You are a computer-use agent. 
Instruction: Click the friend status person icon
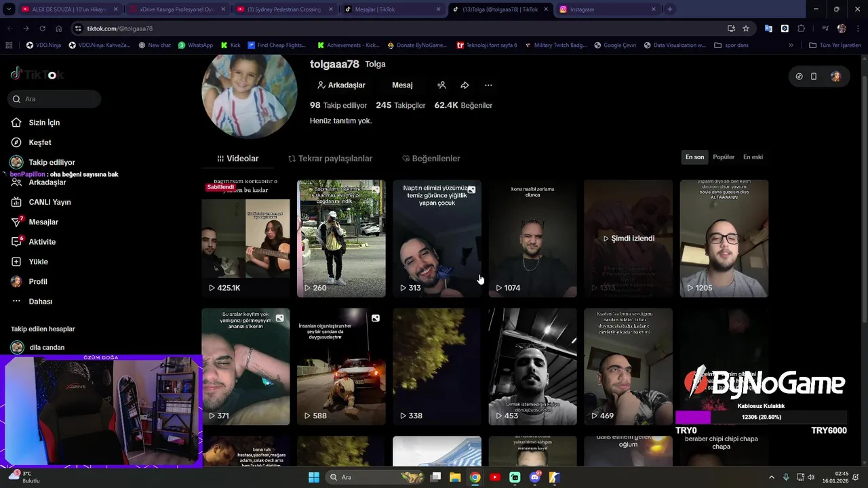(x=441, y=85)
